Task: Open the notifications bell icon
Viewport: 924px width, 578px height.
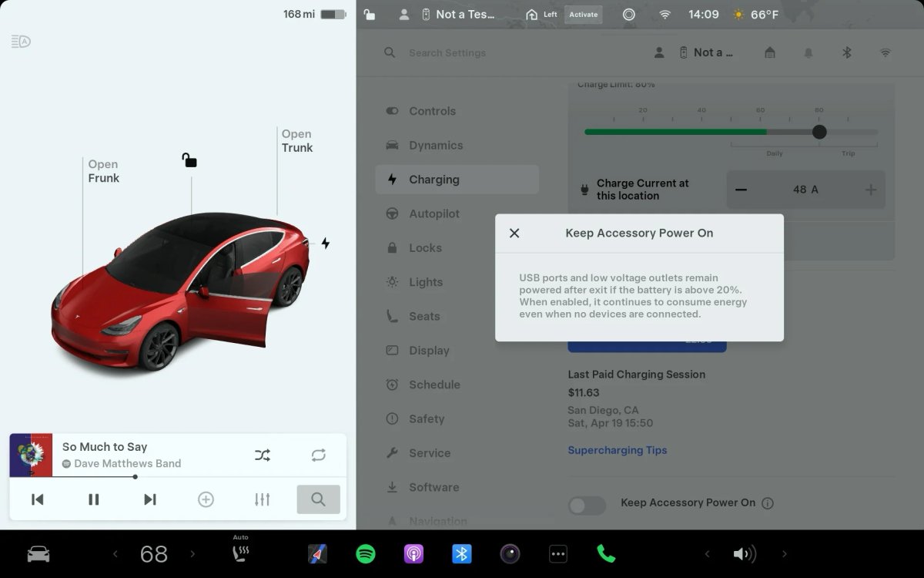Action: (808, 52)
